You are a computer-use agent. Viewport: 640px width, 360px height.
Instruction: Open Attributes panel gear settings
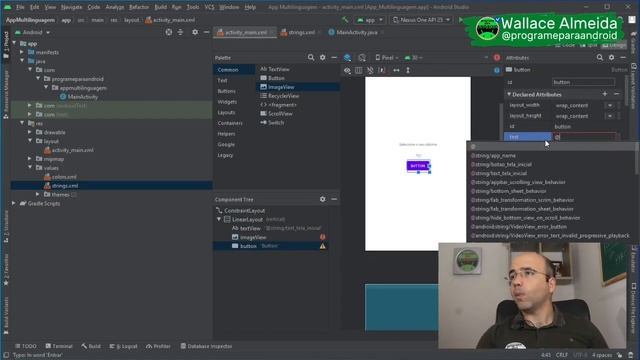point(611,58)
